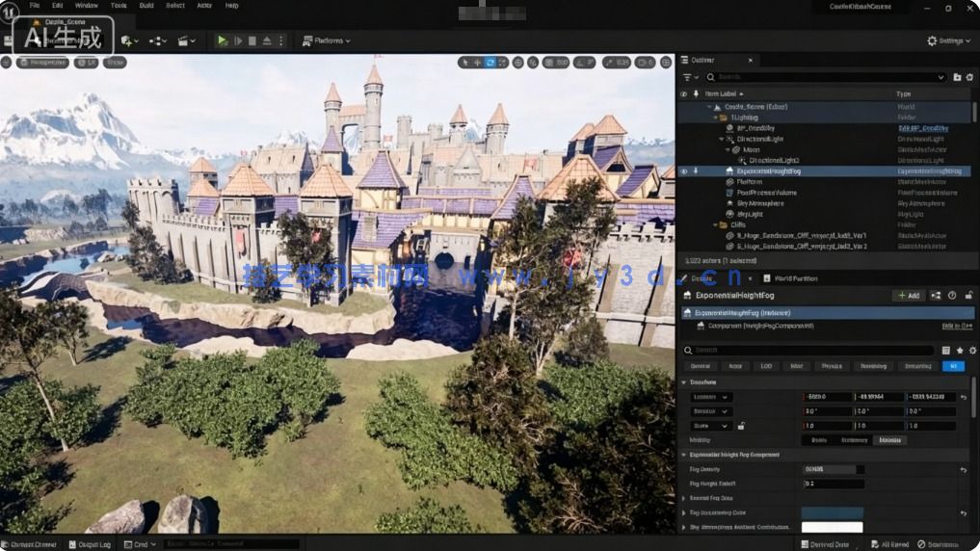This screenshot has width=980, height=551.
Task: Click the Edit in C++ link
Action: pos(957,327)
